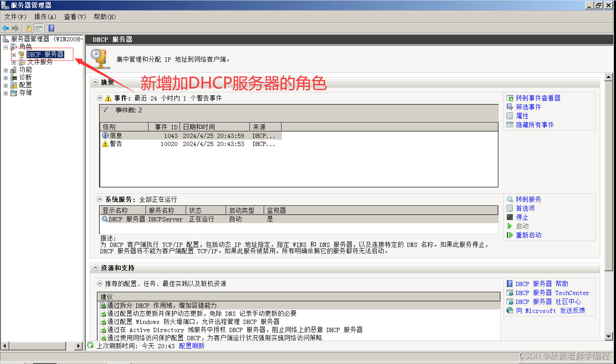This screenshot has height=364, width=616.
Task: Collapse the 摘要 section
Action: click(95, 82)
